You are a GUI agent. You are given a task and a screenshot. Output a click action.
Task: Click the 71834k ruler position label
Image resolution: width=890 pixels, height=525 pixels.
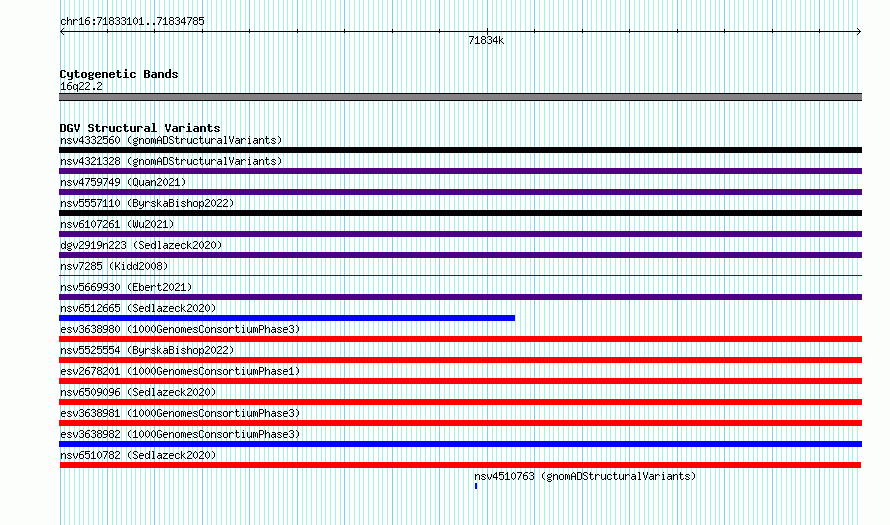coord(486,40)
